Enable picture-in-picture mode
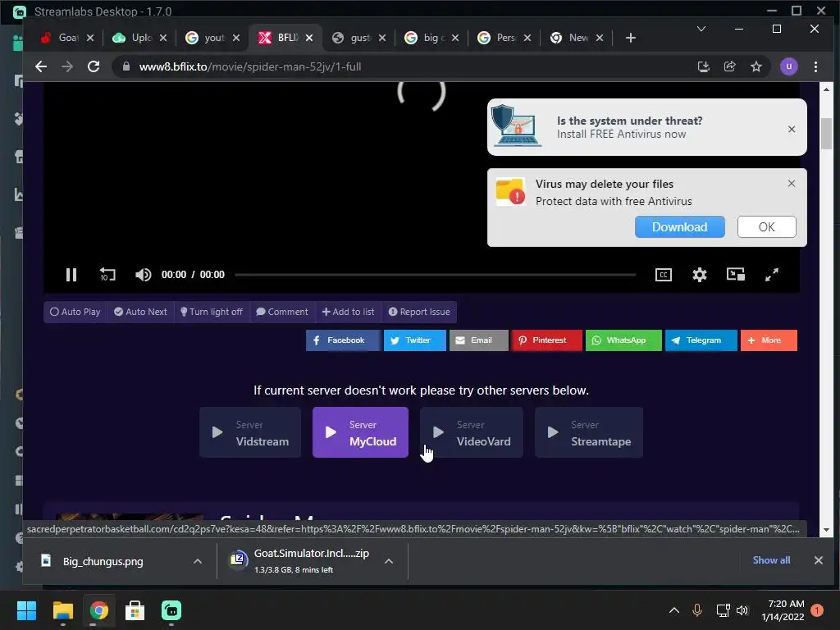 pos(736,275)
